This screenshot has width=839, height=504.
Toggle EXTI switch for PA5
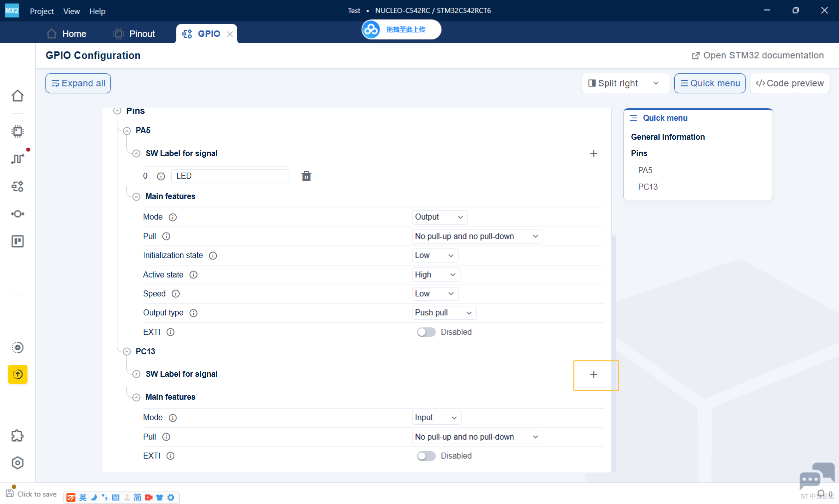[x=426, y=332]
